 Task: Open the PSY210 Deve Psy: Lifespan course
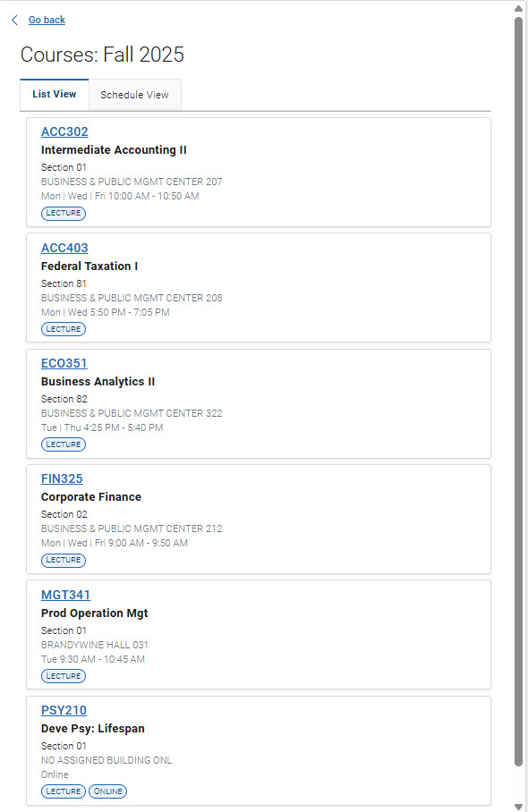pyautogui.click(x=64, y=710)
